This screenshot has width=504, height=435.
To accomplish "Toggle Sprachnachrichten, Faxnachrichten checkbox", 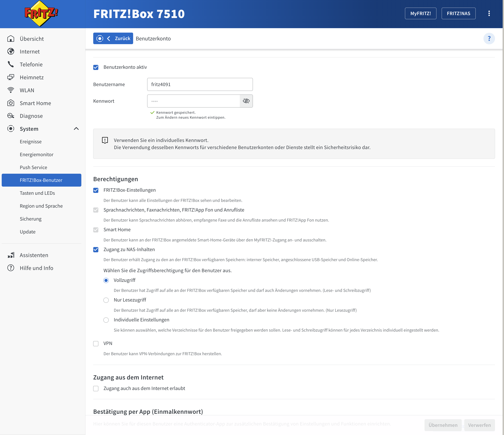I will [x=96, y=210].
